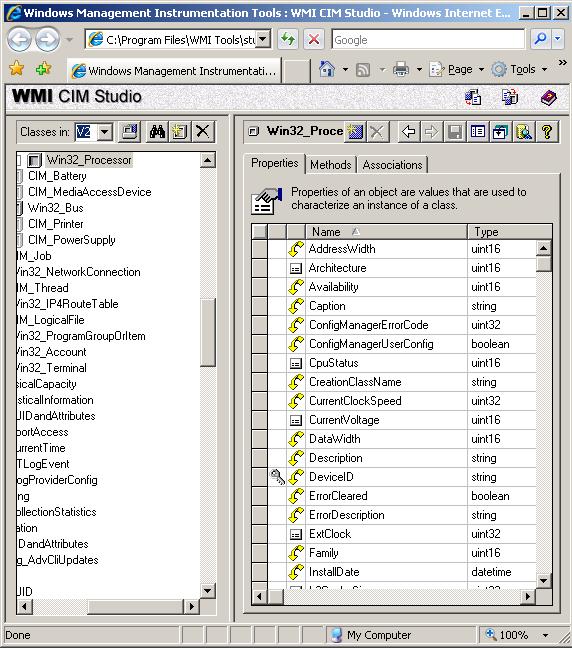Image resolution: width=572 pixels, height=648 pixels.
Task: Click the add class icon
Action: pyautogui.click(x=179, y=132)
